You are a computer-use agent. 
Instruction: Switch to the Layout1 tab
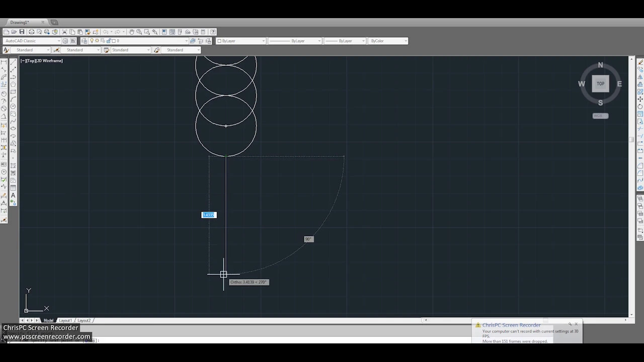point(65,320)
